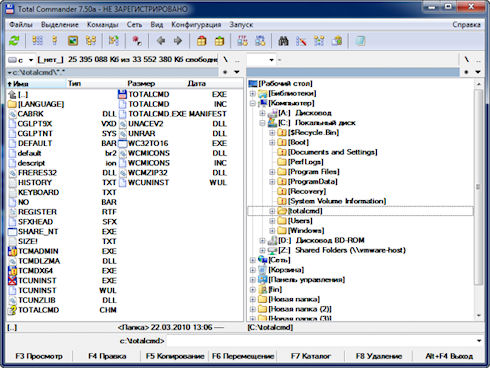
Task: Expand the [Сеть] tree node
Action: pyautogui.click(x=253, y=260)
